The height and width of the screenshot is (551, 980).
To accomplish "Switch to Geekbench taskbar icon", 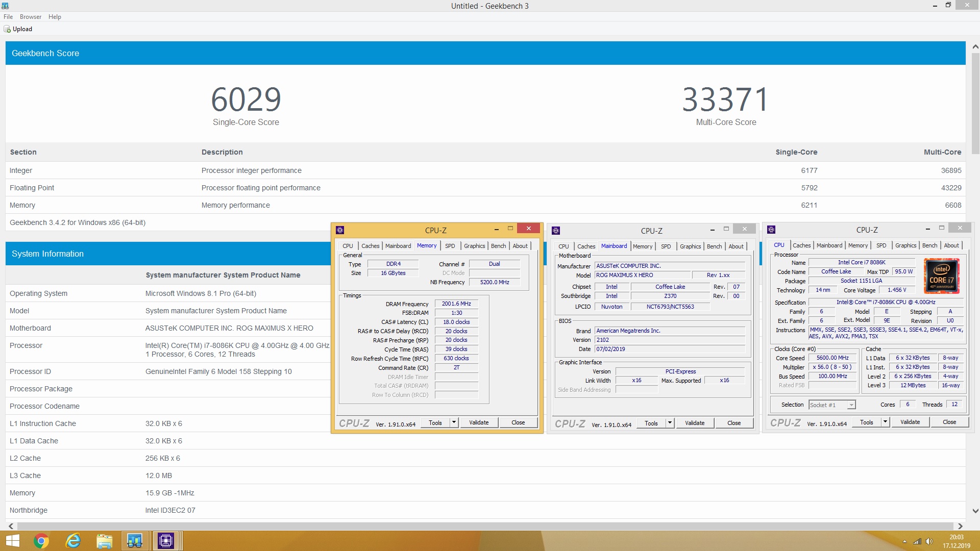I will 135,541.
